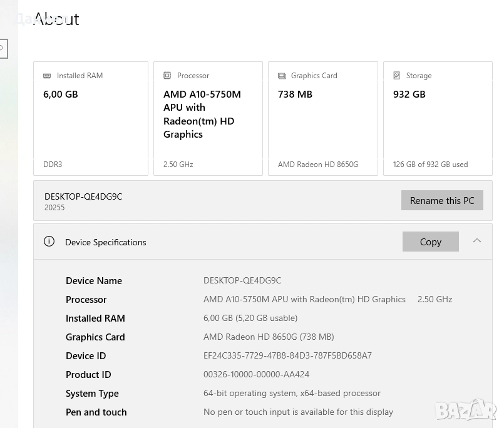Select the Product ID value 00326-10000-00000-AA424

(x=256, y=374)
